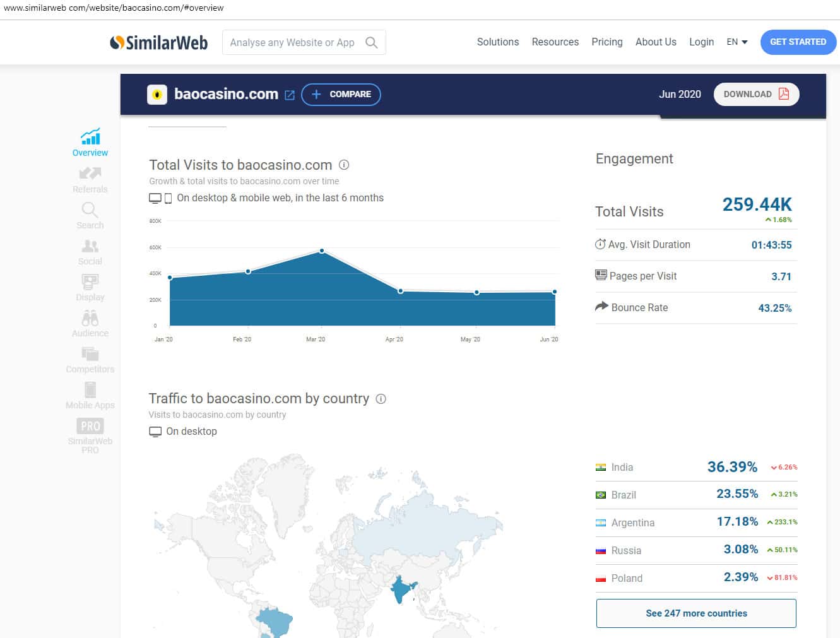
Task: Download the PDF report
Action: coord(756,94)
